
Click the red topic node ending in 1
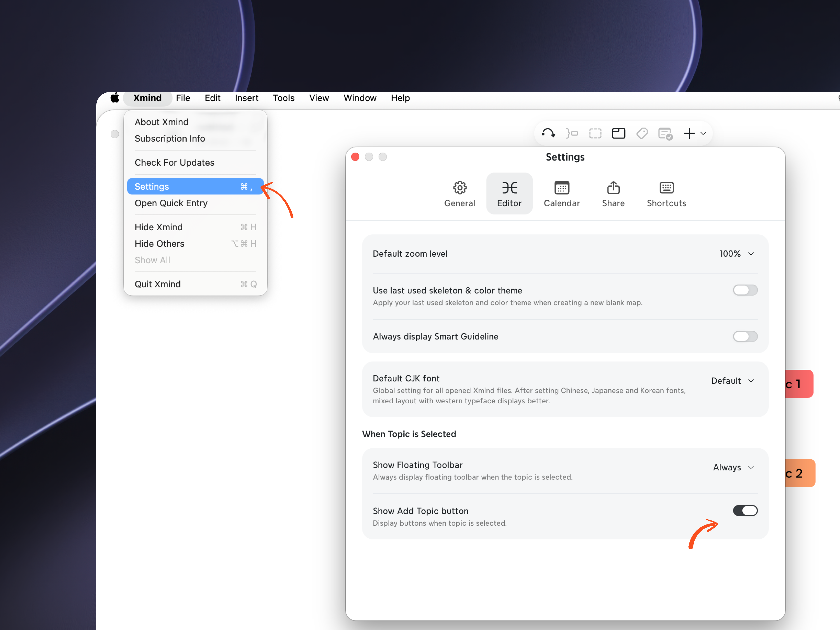[x=799, y=384]
